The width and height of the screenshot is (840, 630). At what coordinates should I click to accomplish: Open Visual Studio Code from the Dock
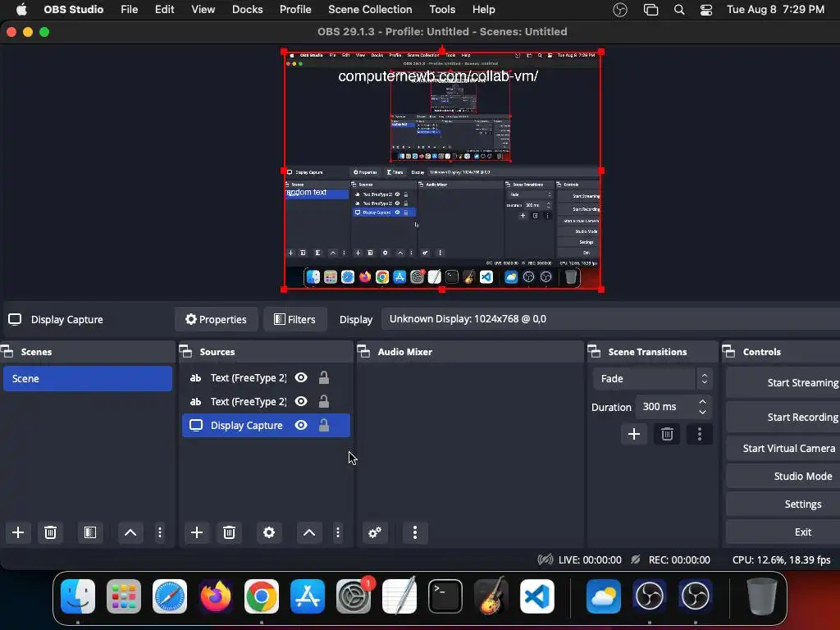coord(536,596)
